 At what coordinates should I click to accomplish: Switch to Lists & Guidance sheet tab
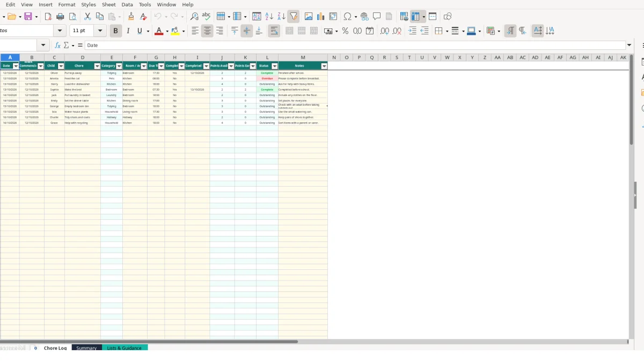[125, 348]
